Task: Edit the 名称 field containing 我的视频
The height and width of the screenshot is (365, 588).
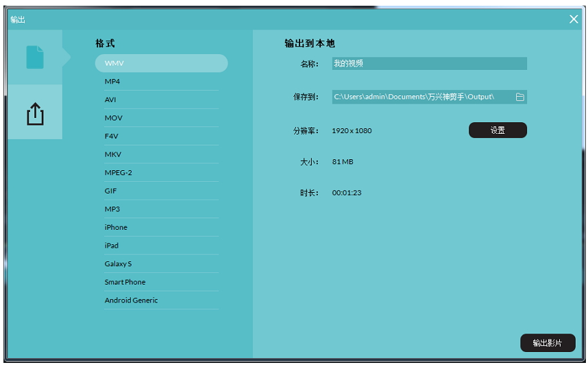Action: pos(430,63)
